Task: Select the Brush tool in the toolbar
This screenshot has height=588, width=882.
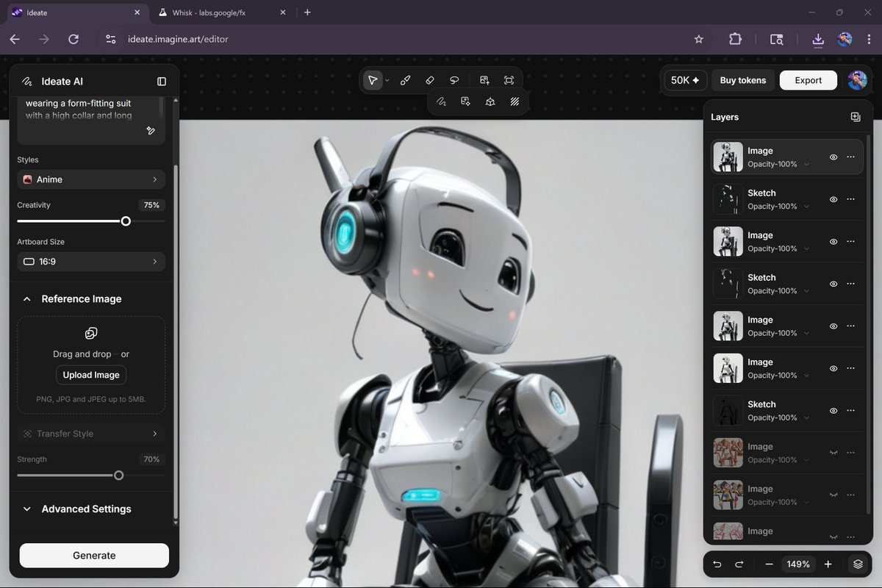Action: pos(405,80)
